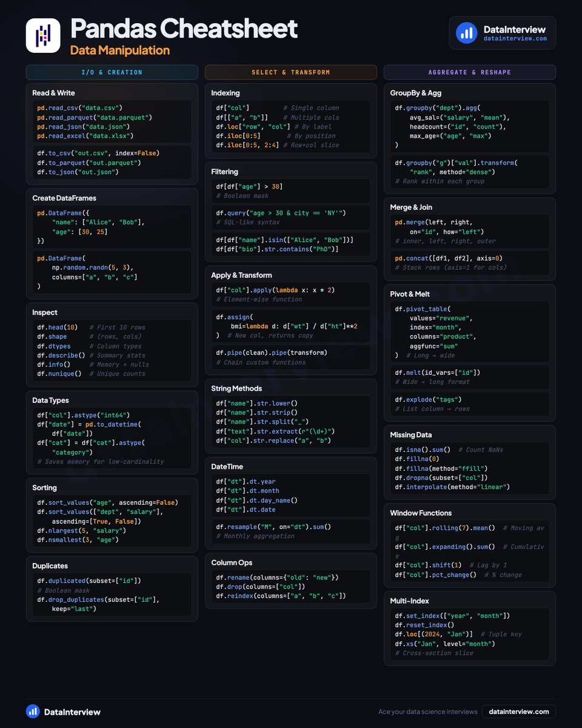Click the Missing Data card heading

point(411,434)
